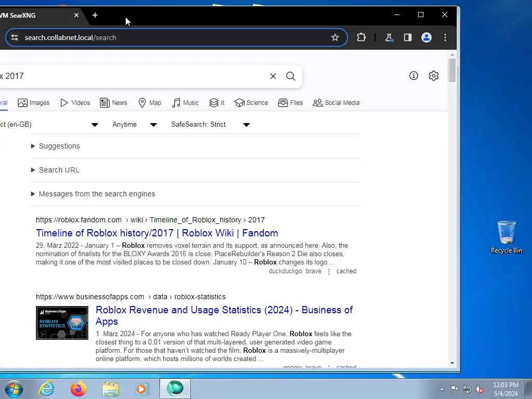The height and width of the screenshot is (399, 532).
Task: View site information icon in address bar
Action: click(15, 37)
